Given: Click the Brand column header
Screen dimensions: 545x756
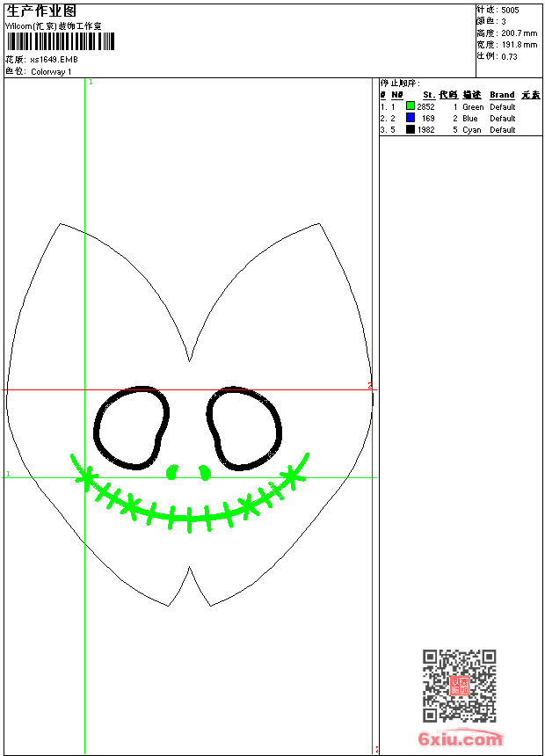Looking at the screenshot, I should point(502,95).
